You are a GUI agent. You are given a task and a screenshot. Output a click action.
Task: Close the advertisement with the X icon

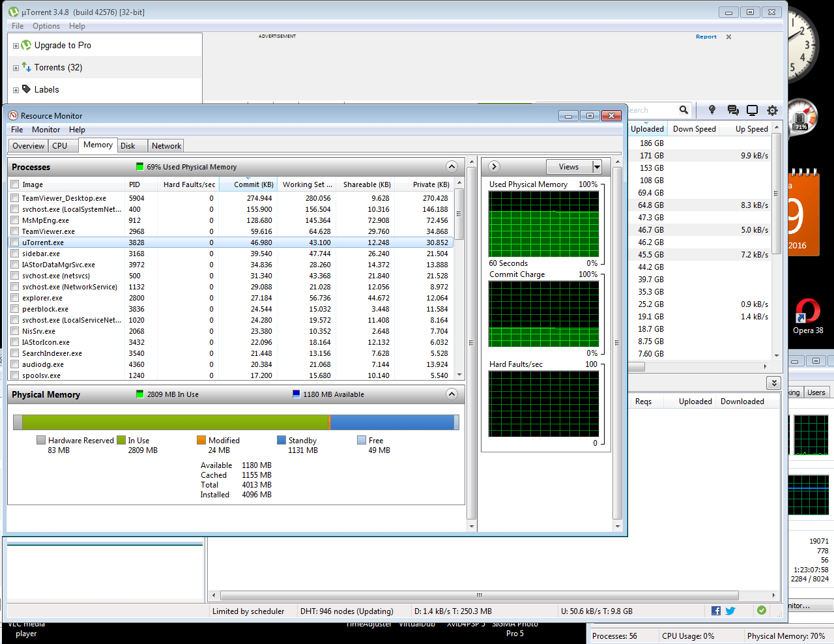tap(728, 37)
